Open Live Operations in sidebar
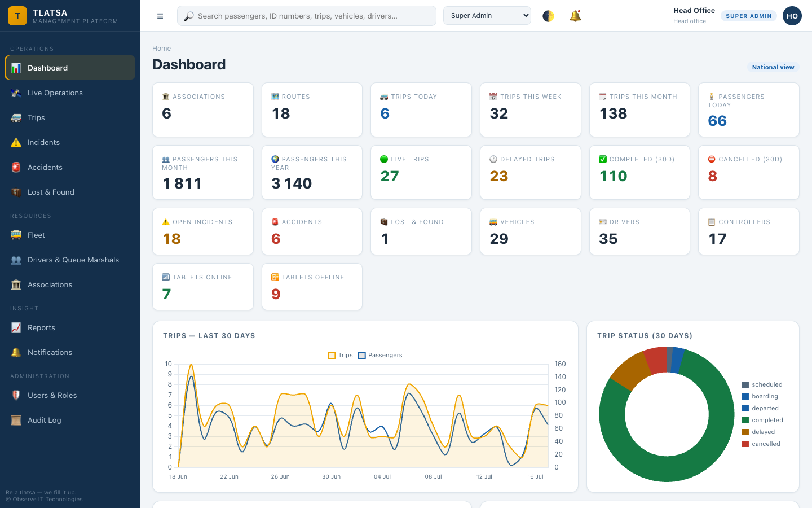Image resolution: width=812 pixels, height=508 pixels. tap(70, 93)
